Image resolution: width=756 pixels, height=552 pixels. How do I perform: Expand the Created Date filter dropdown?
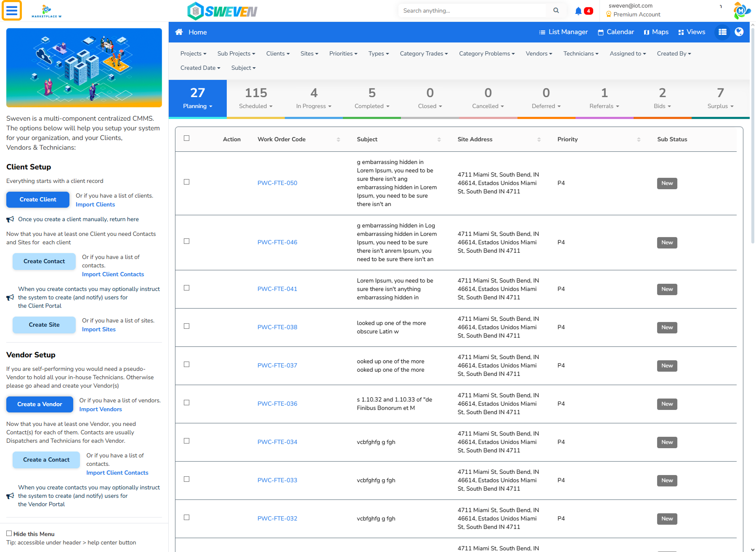pyautogui.click(x=200, y=68)
